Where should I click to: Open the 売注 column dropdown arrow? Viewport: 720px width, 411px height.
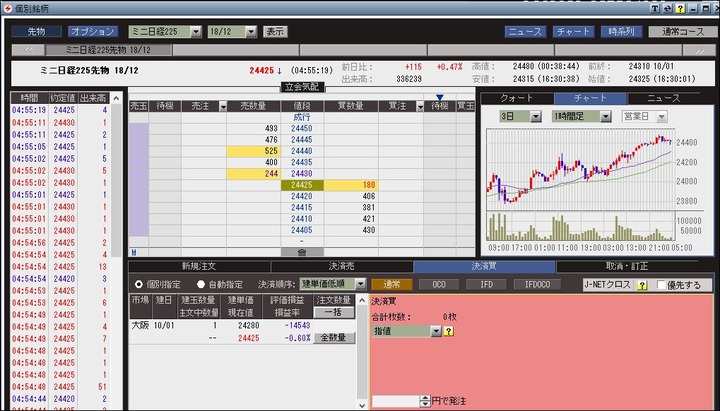click(x=223, y=107)
